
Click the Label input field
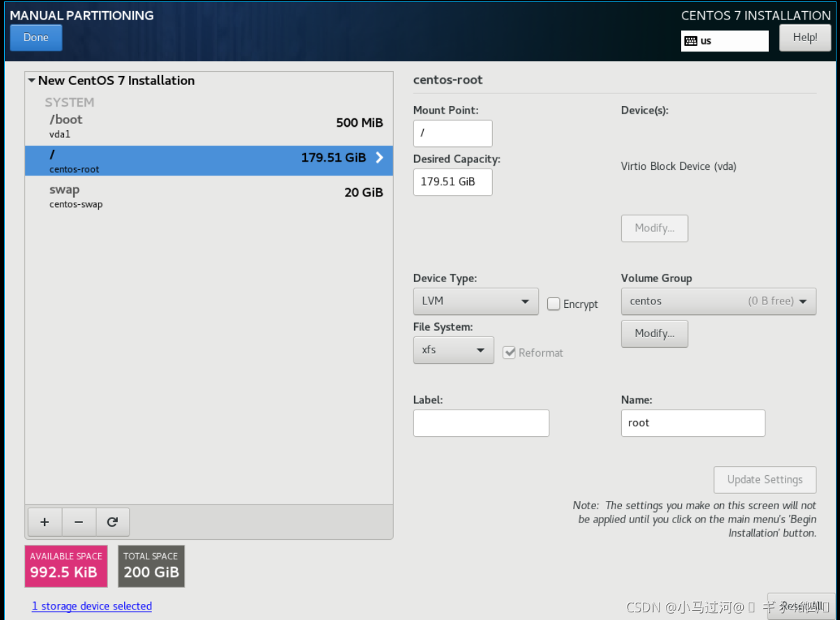(481, 423)
